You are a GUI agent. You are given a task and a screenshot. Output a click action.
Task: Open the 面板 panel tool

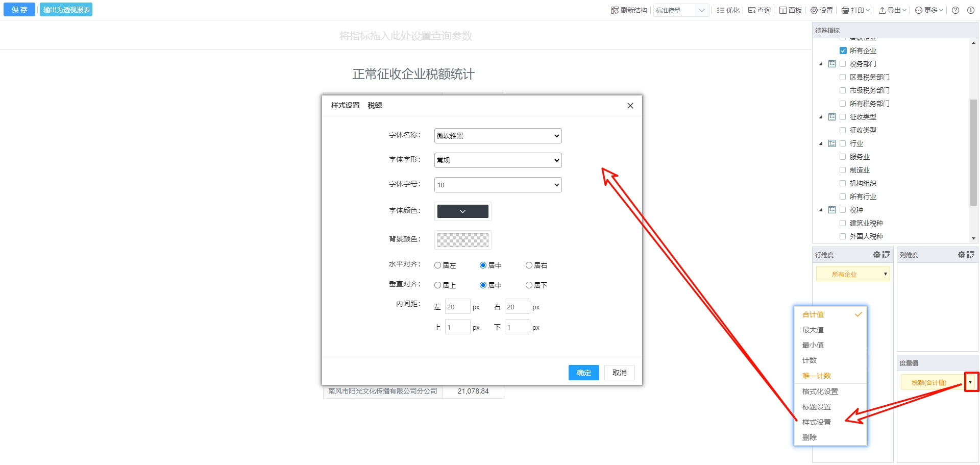(x=790, y=10)
